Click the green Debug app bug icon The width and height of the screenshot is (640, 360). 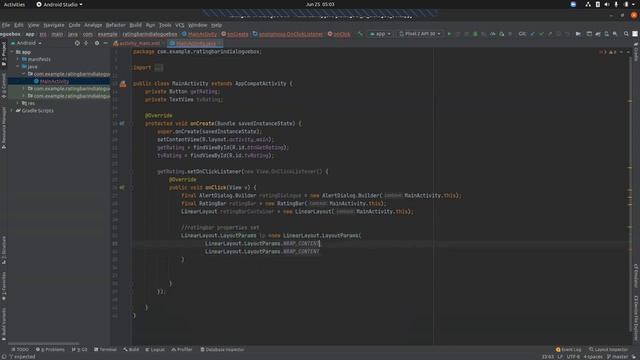475,34
